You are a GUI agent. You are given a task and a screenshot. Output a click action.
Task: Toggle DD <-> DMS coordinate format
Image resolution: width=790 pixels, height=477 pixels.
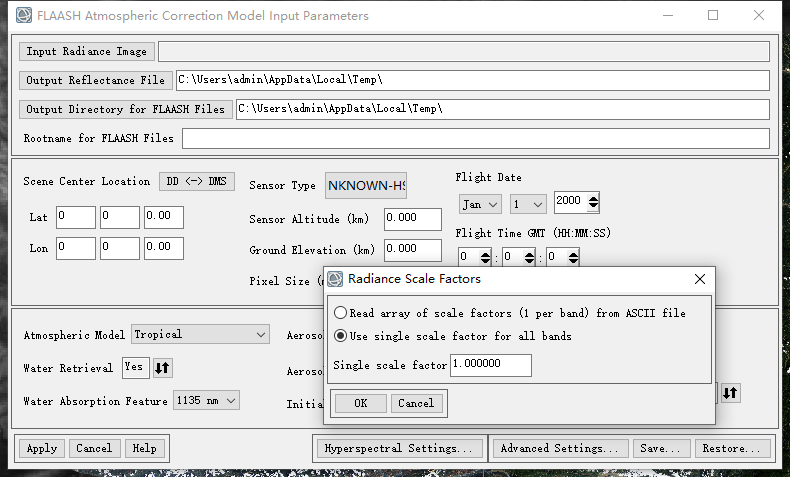click(197, 181)
